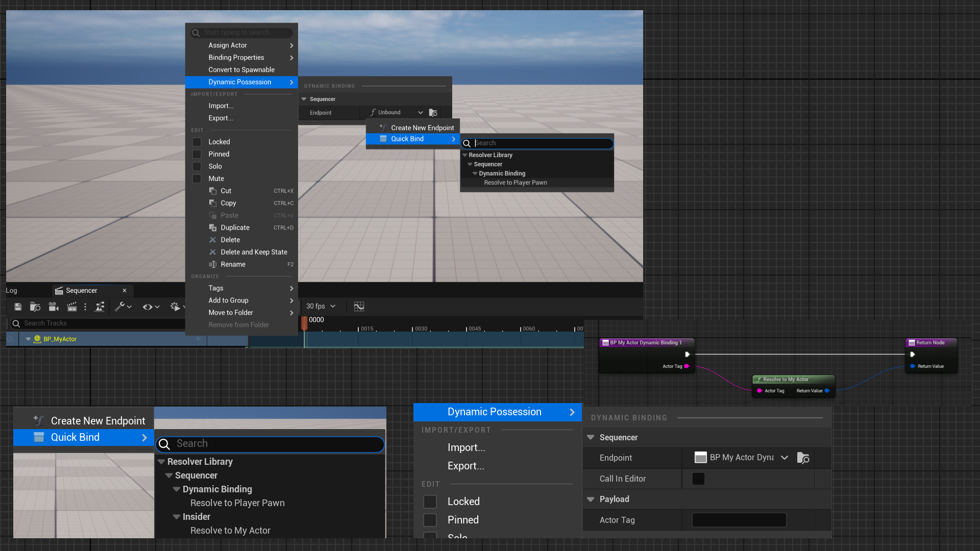Click Create New Endpoint option
Screen dimensions: 980x551
pos(422,128)
